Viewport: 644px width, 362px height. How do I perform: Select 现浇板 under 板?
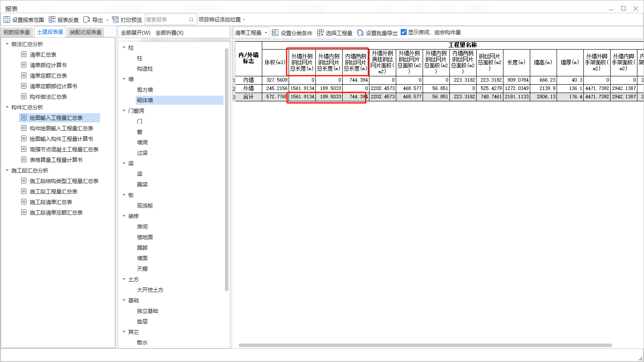[x=145, y=205]
